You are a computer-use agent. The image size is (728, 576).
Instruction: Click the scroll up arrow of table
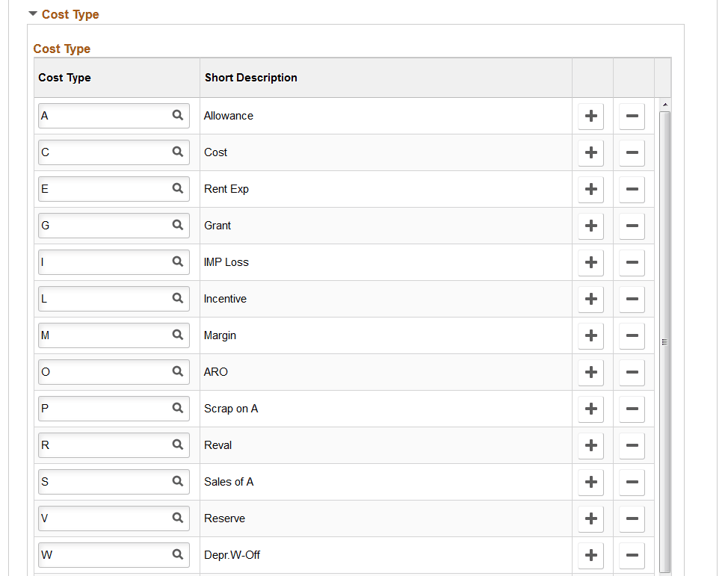(x=665, y=105)
